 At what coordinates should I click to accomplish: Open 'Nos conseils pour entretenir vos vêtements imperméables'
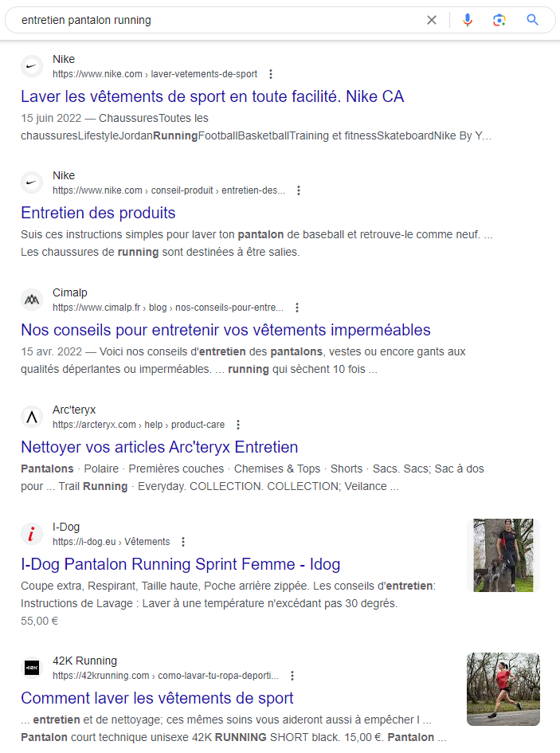point(225,330)
